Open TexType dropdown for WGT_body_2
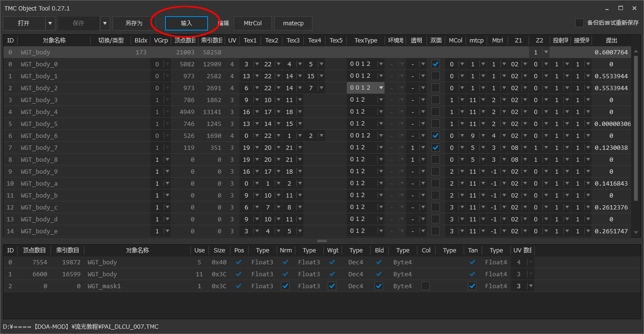This screenshot has width=644, height=334. [x=381, y=88]
